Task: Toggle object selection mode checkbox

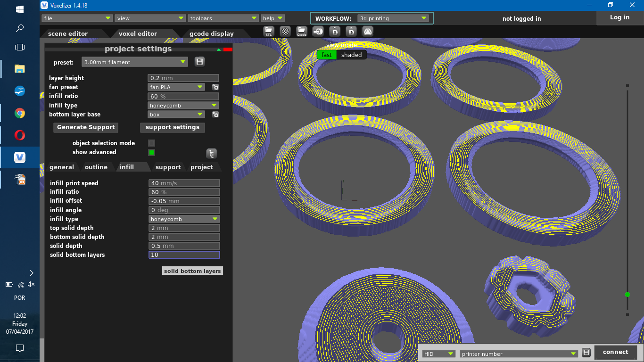Action: click(x=151, y=143)
